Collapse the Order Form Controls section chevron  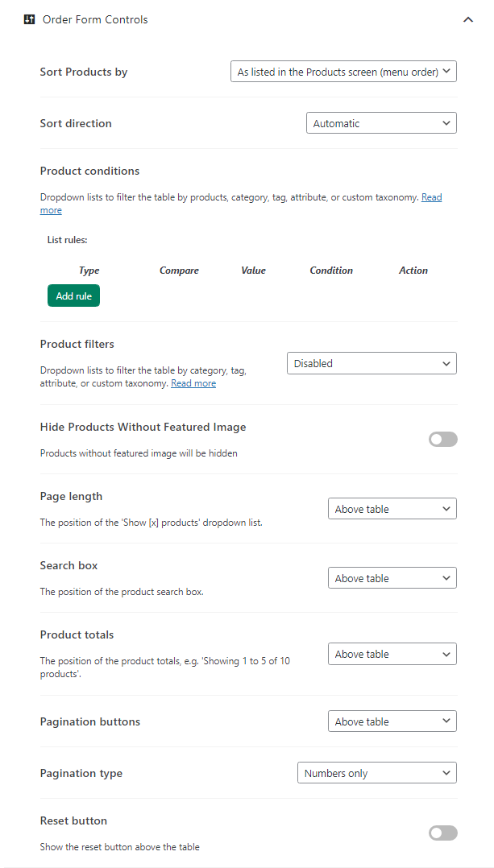(468, 19)
